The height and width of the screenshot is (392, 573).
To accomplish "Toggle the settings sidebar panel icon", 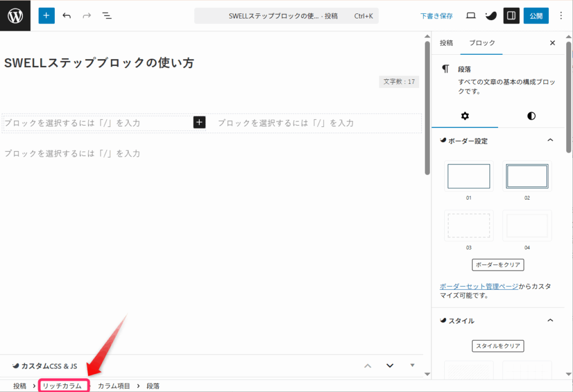I will (x=510, y=16).
